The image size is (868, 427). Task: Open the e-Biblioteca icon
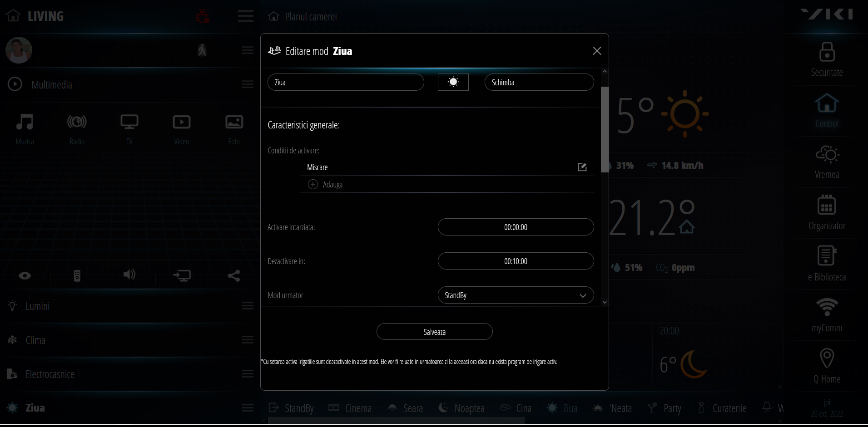(x=827, y=256)
